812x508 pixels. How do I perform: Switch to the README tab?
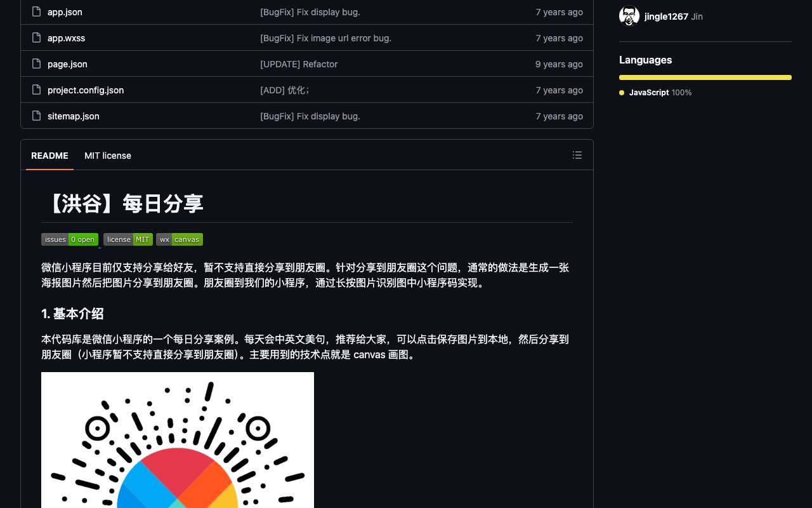(49, 156)
